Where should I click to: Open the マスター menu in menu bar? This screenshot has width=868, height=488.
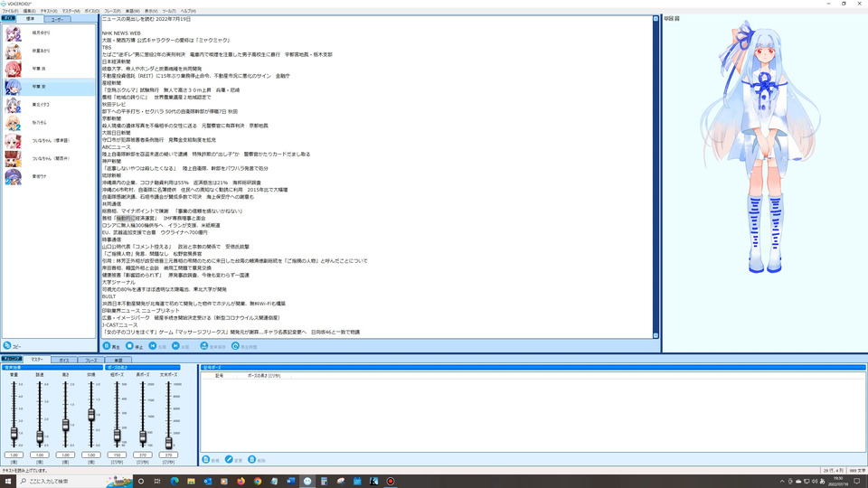coord(71,11)
